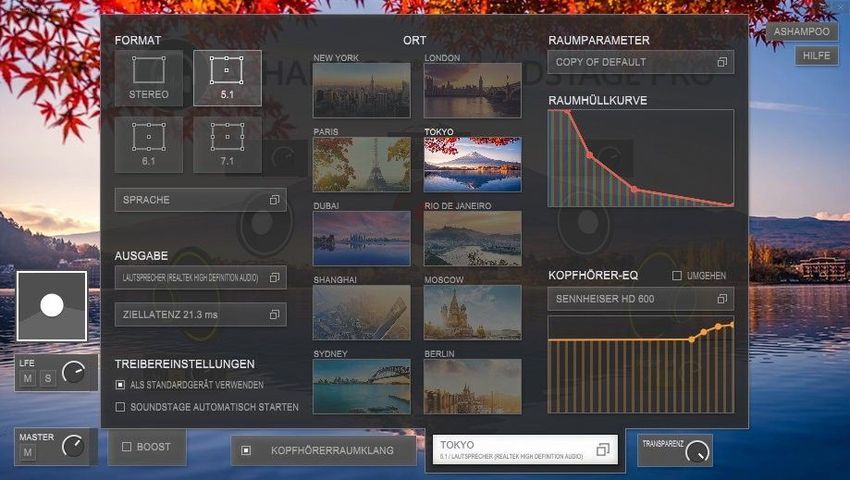Open the Sennheiser HD 600 headphone dropdown
The width and height of the screenshot is (850, 480).
640,299
